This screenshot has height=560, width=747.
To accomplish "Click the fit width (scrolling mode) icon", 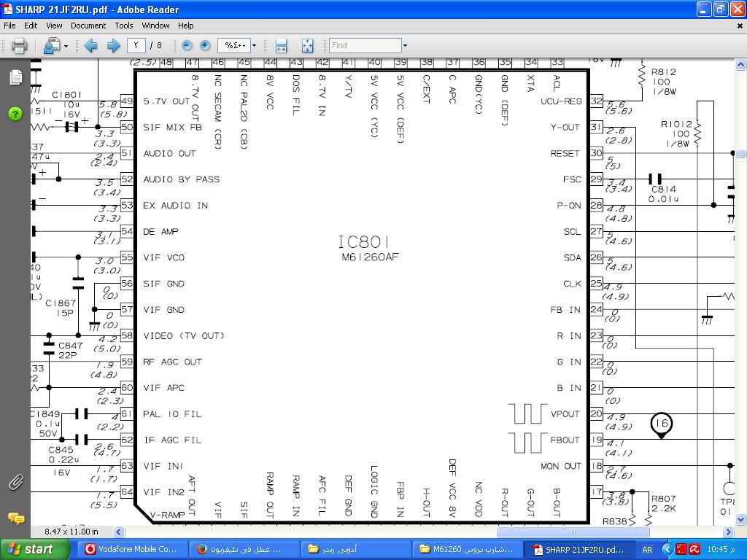I will coord(281,46).
